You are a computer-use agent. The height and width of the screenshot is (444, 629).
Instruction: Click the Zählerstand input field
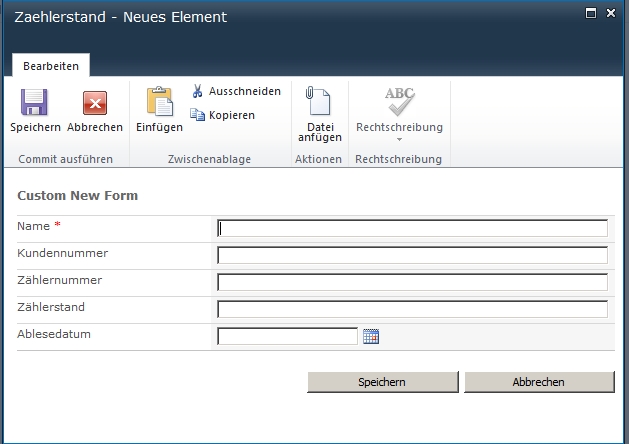click(x=412, y=309)
